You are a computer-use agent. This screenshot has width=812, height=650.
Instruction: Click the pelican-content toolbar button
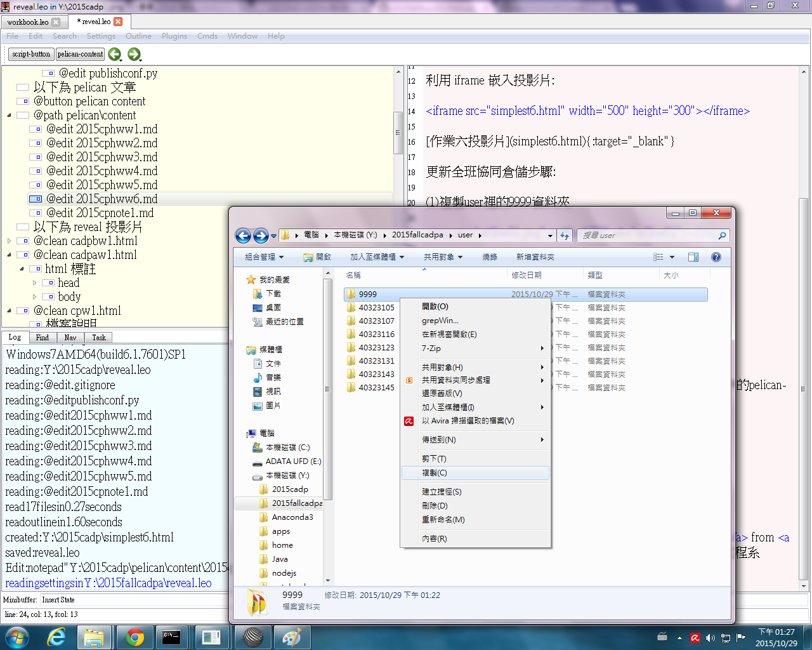coord(80,54)
